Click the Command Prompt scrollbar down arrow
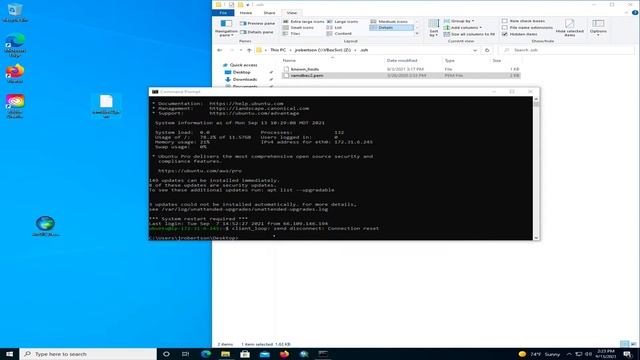 tap(536, 238)
